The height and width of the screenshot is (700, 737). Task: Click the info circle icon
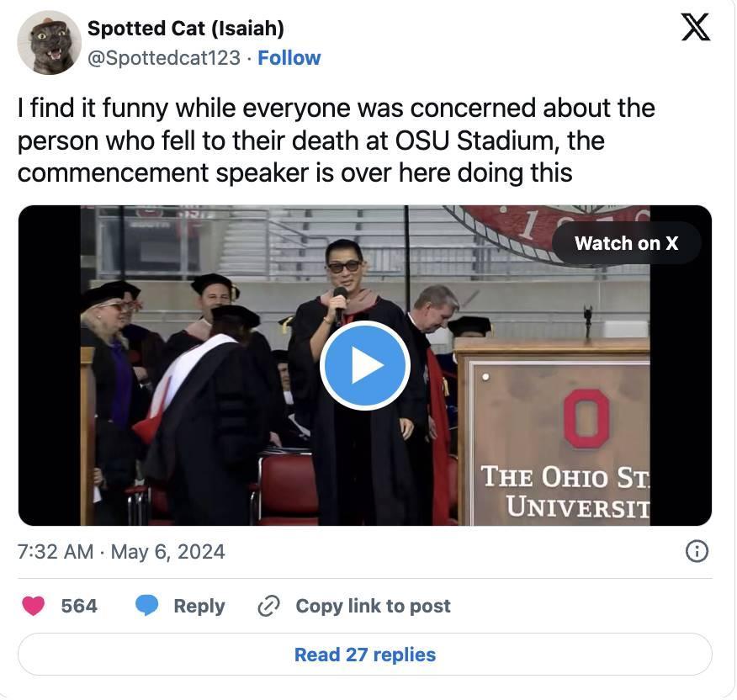pyautogui.click(x=697, y=551)
